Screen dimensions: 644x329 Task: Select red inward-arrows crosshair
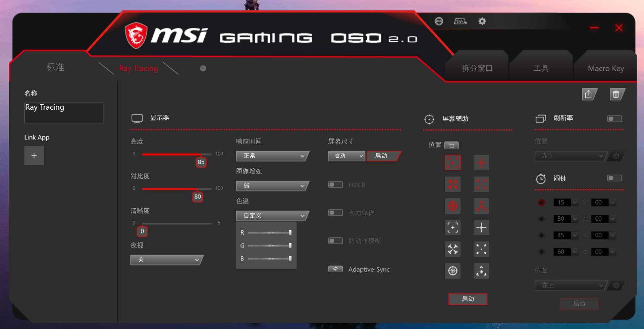click(x=453, y=184)
